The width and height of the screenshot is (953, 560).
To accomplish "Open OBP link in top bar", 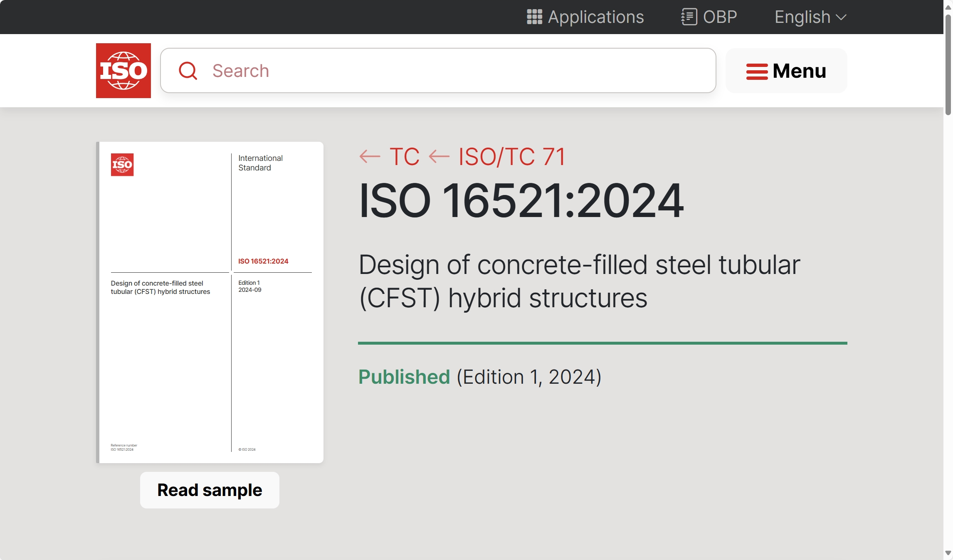I will pos(720,17).
